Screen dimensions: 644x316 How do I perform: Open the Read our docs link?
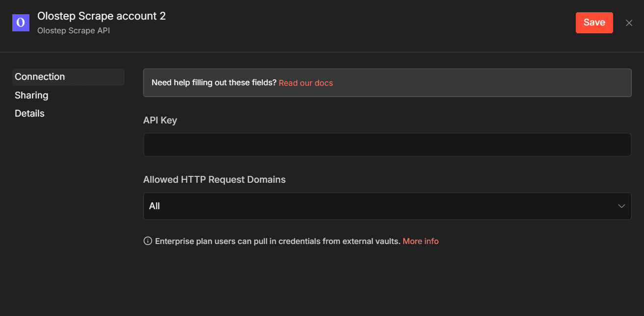pyautogui.click(x=306, y=83)
